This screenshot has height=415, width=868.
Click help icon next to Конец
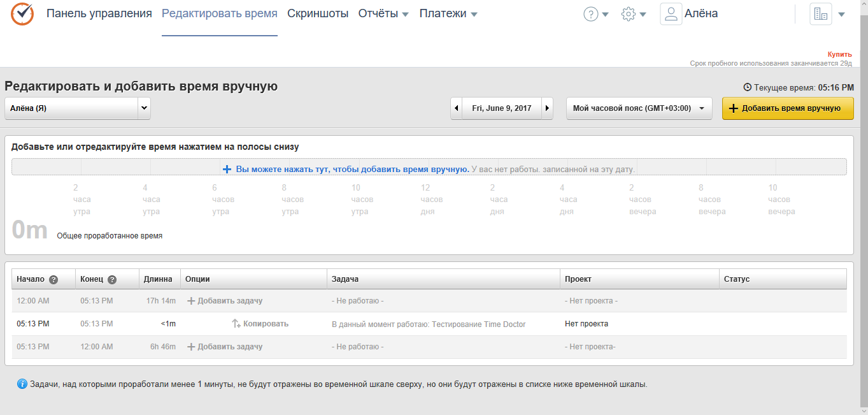point(112,279)
